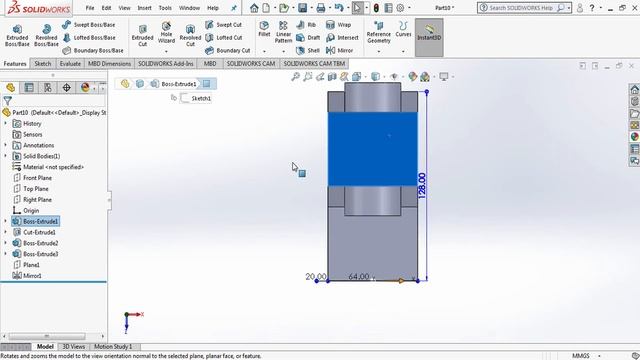
Task: Switch to SOLIDWORKS Add-Ins tab
Action: 166,64
